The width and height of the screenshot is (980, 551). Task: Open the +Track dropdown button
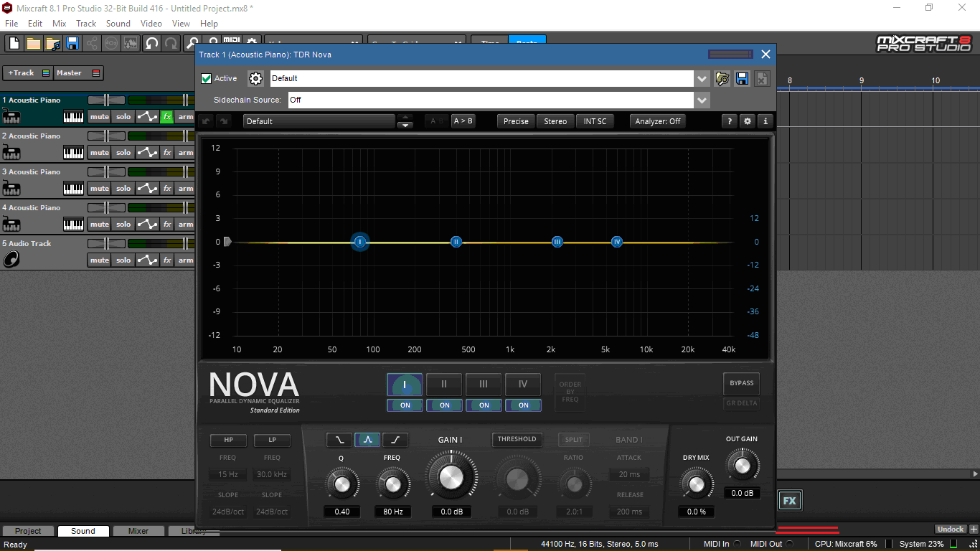(28, 73)
